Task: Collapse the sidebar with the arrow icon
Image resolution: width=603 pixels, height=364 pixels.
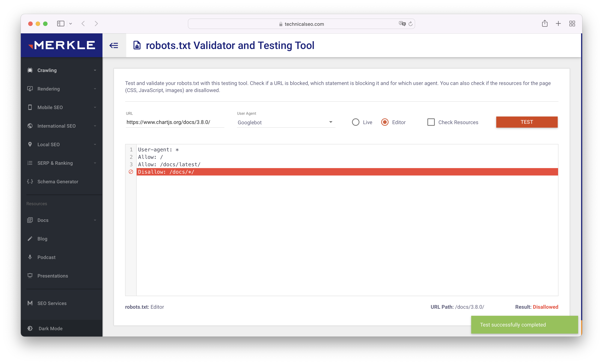Action: click(114, 45)
